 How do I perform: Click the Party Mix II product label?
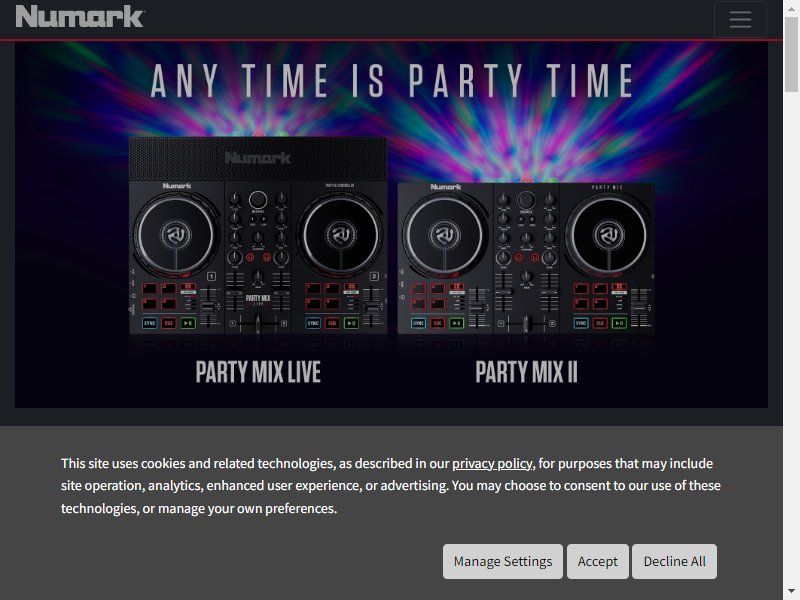pyautogui.click(x=526, y=373)
